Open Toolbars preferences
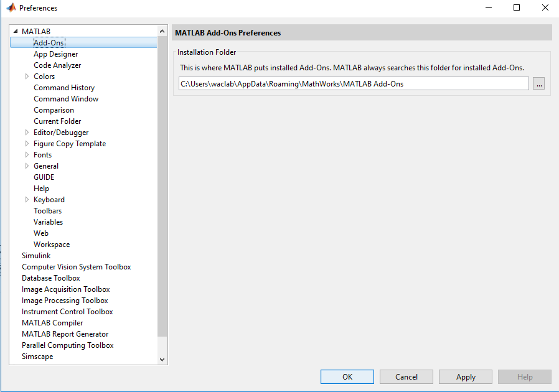559x392 pixels. click(48, 211)
